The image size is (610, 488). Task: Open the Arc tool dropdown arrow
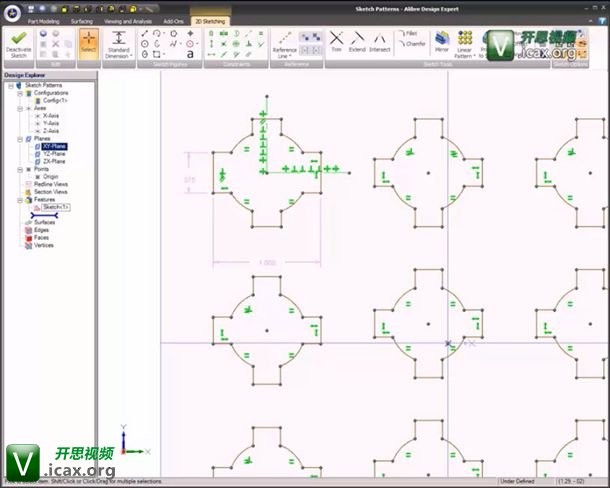tap(164, 33)
